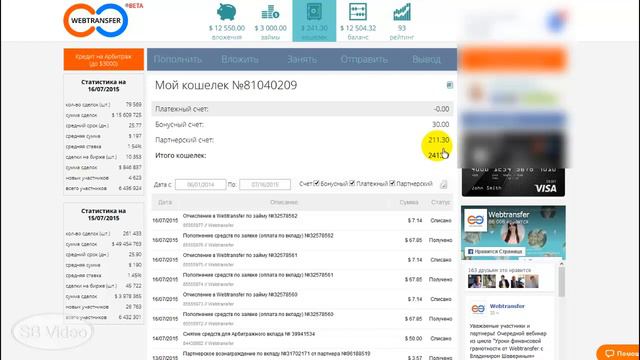Viewport: 640px width, 360px height.
Task: Click the Статистика на 16/07/2015 heading
Action: click(104, 85)
